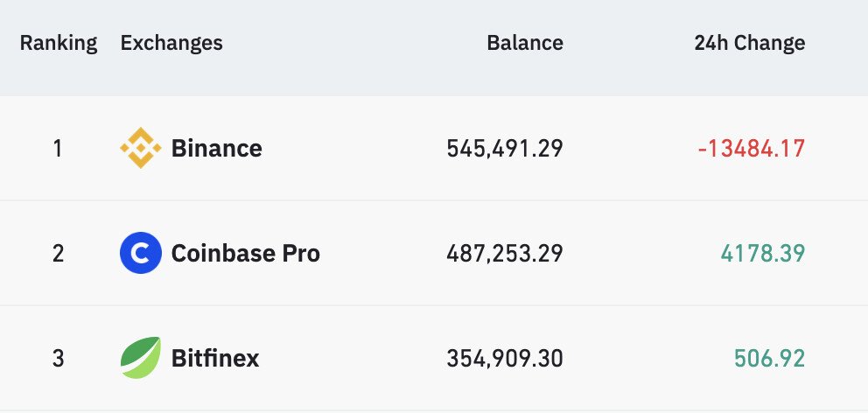Sort by the Ranking column header
This screenshot has height=413, width=868.
58,43
